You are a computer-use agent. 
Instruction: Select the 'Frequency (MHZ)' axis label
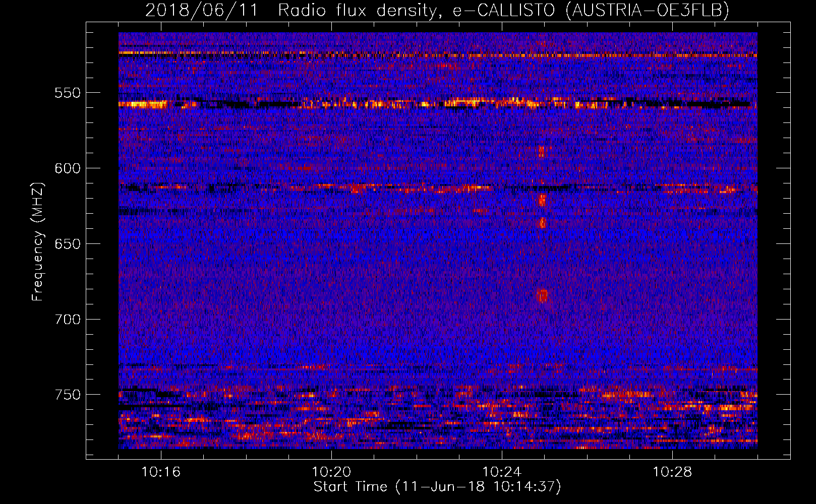pos(38,242)
